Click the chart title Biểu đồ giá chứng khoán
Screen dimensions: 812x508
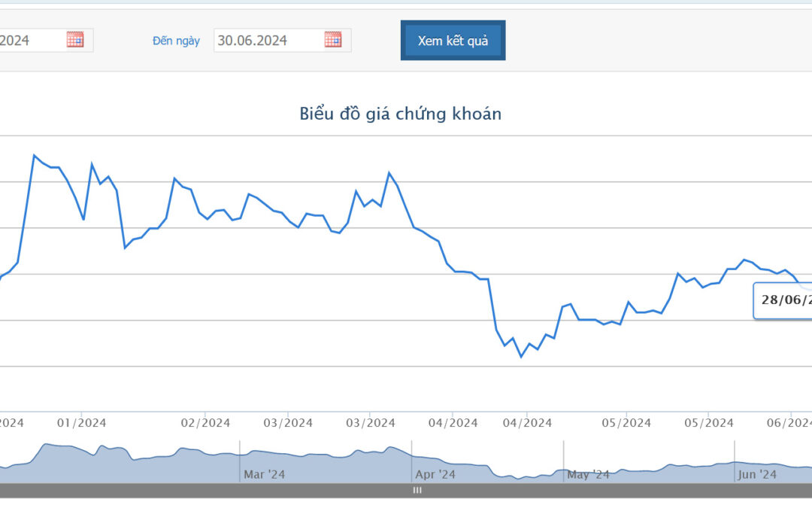pos(400,114)
